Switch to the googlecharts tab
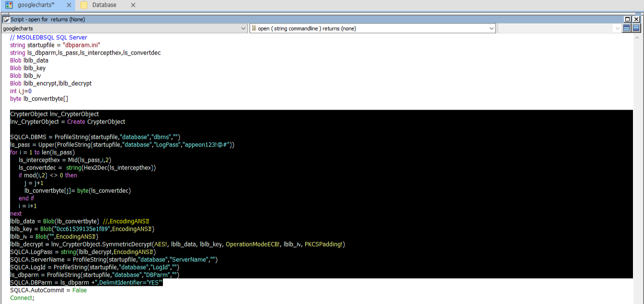Viewport: 644px width, 304px height. [36, 5]
